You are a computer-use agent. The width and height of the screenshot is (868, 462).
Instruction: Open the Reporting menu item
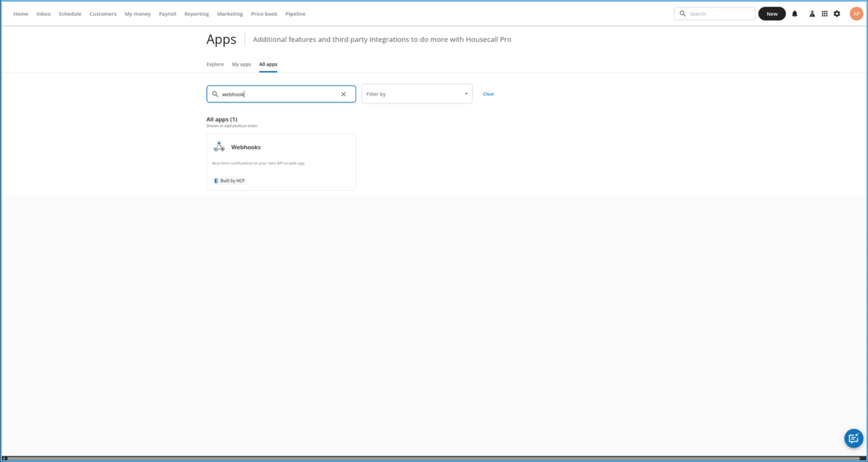pos(197,14)
